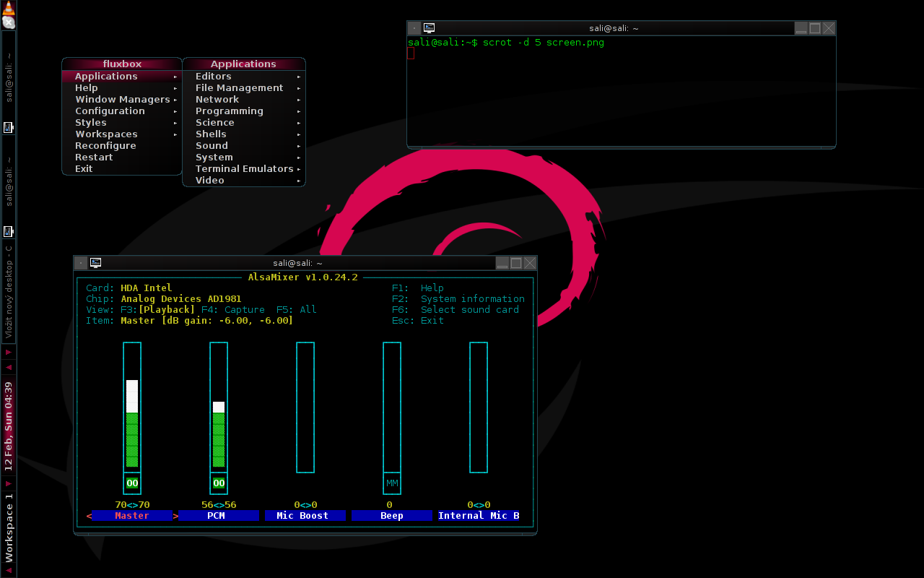Select Applications in fluxbox menu
This screenshot has width=924, height=578.
122,76
